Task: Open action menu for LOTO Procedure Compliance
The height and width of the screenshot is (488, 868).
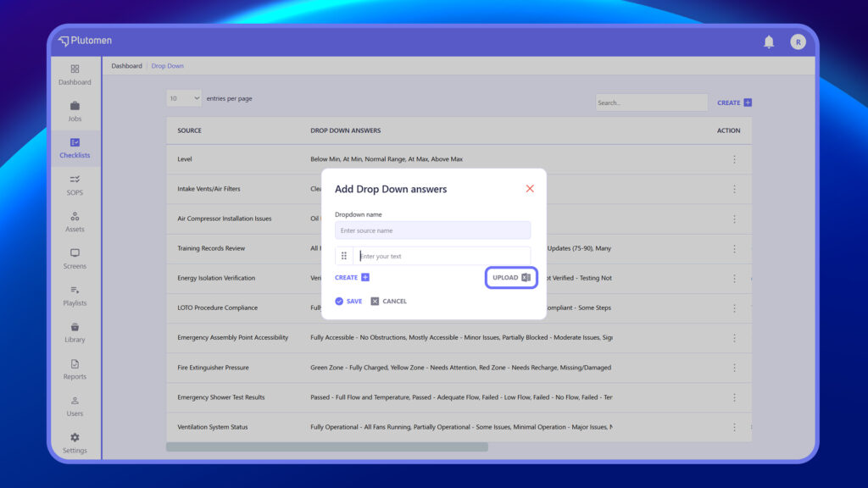Action: click(x=734, y=308)
